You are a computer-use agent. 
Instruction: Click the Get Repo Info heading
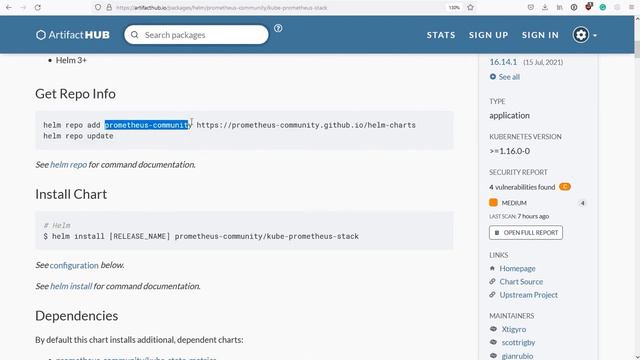tap(76, 94)
